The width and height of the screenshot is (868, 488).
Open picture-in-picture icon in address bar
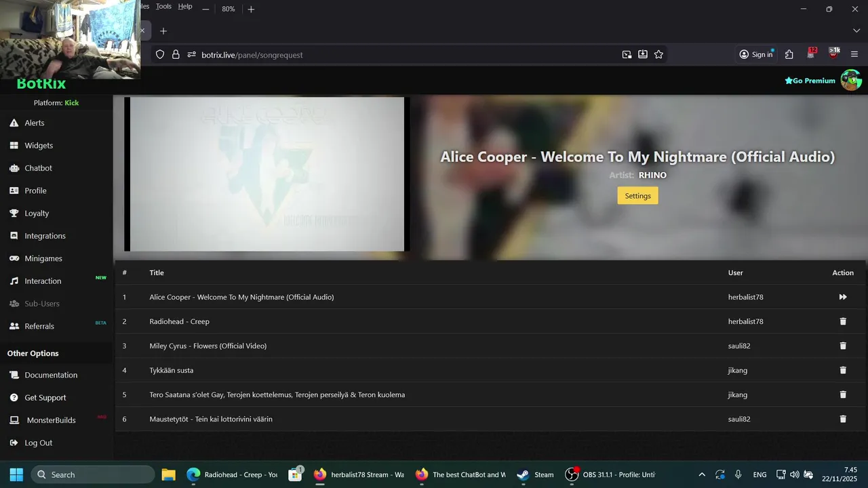[627, 55]
